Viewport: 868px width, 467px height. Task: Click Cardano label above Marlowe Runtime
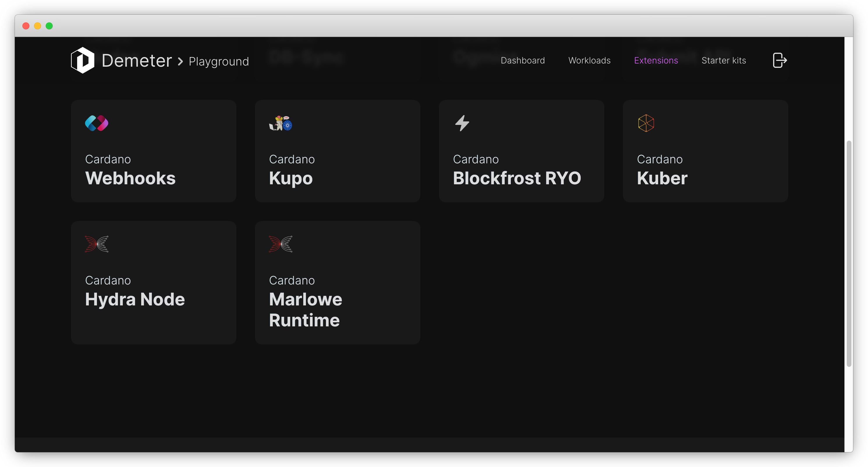coord(292,280)
